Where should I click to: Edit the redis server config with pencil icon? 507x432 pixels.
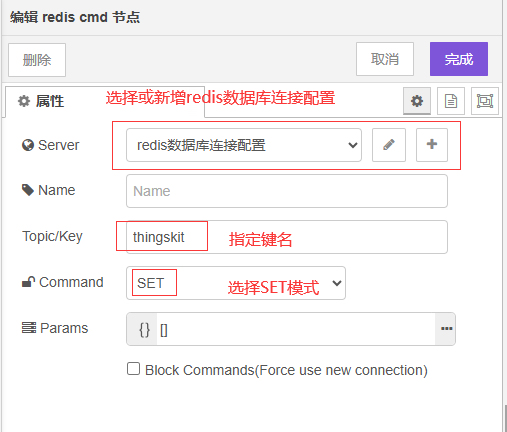389,145
